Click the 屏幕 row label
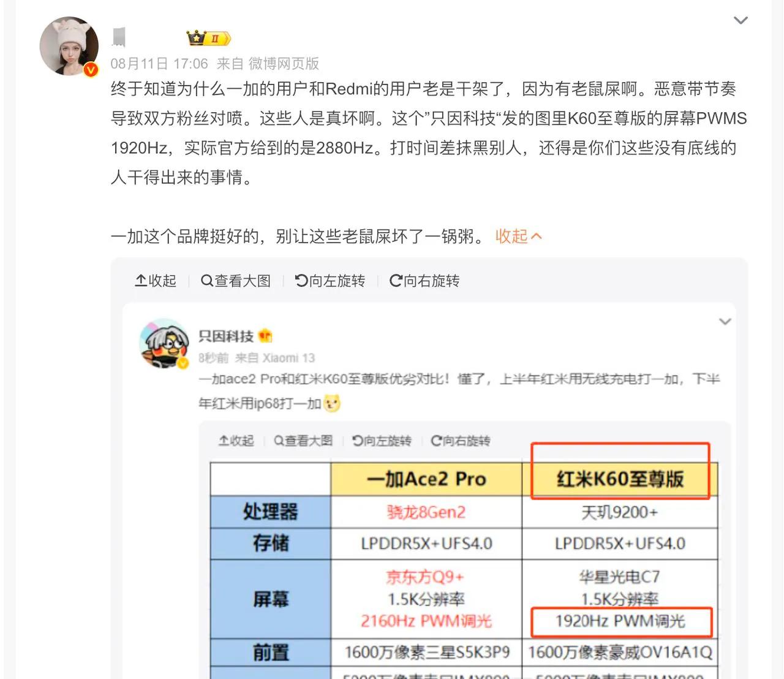The height and width of the screenshot is (679, 784). click(270, 599)
